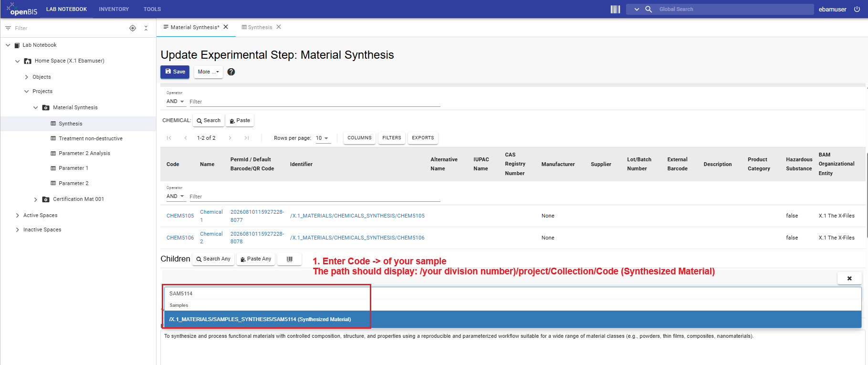This screenshot has height=365, width=868.
Task: Save the experimental step
Action: (x=175, y=72)
